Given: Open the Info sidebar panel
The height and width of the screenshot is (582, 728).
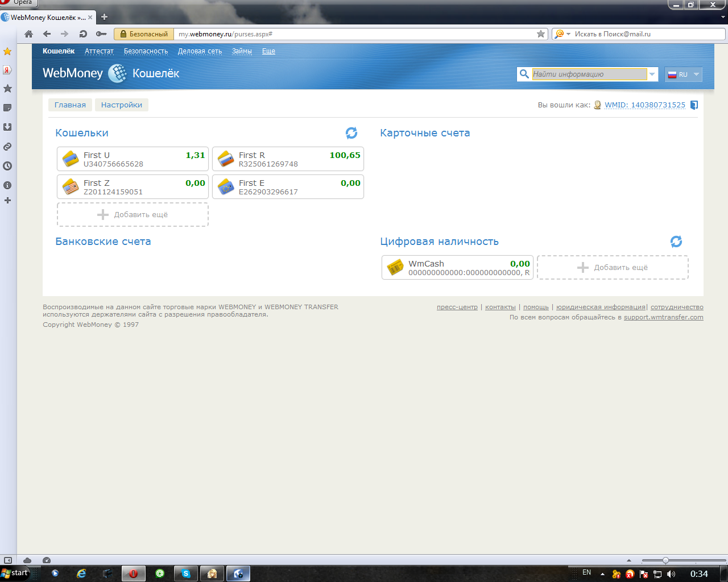Looking at the screenshot, I should pos(7,185).
